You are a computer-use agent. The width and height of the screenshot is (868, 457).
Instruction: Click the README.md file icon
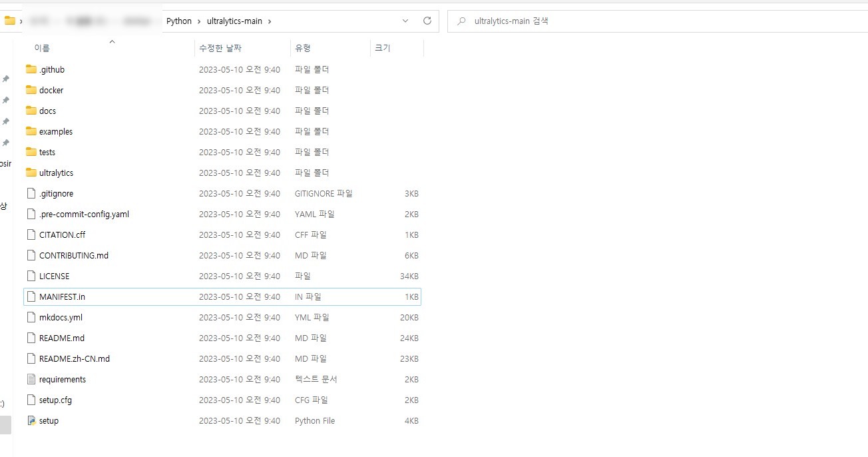(x=31, y=338)
